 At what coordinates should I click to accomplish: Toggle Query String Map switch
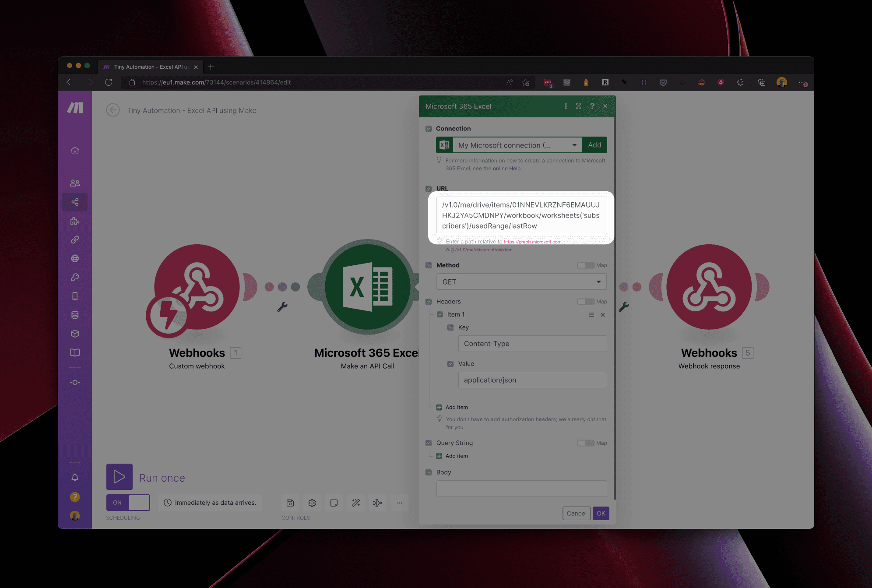tap(586, 443)
